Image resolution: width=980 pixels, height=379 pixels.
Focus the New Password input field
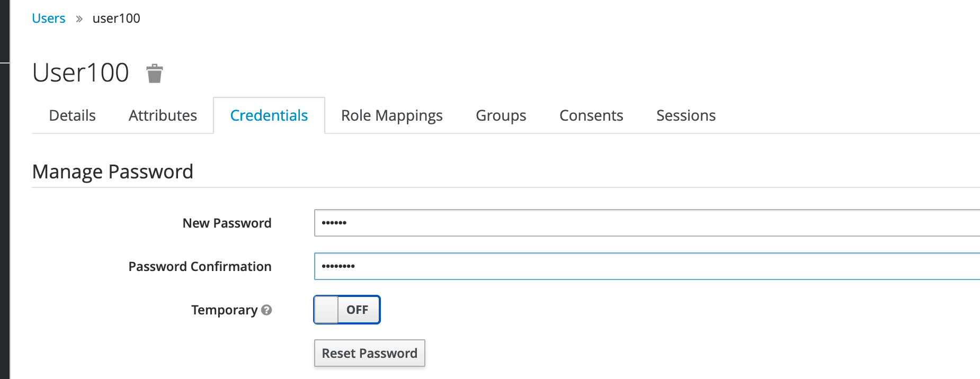coord(530,223)
